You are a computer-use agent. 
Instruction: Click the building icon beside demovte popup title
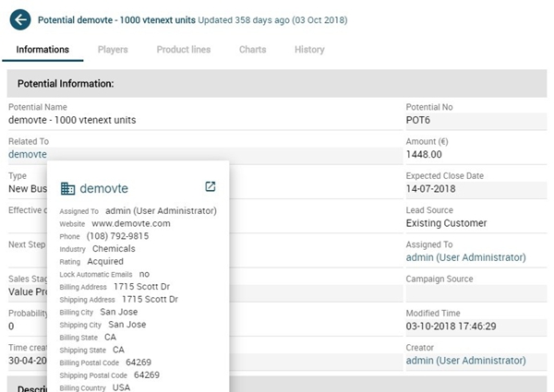click(x=67, y=189)
